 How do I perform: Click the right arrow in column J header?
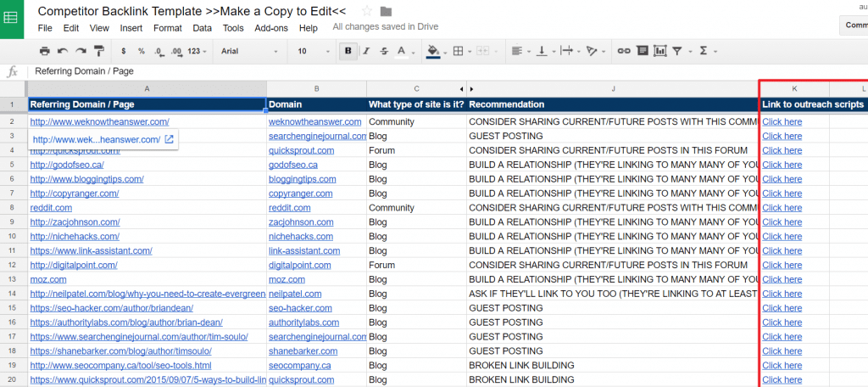(471, 89)
